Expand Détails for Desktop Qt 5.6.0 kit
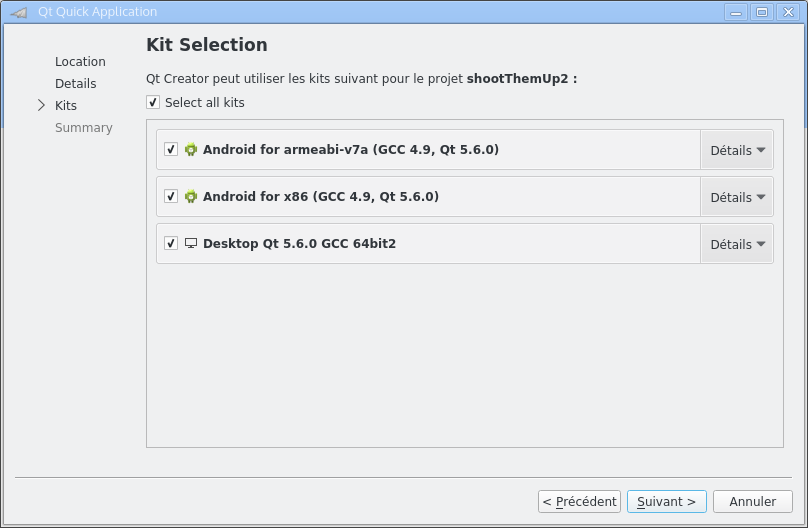808x528 pixels. coord(737,244)
